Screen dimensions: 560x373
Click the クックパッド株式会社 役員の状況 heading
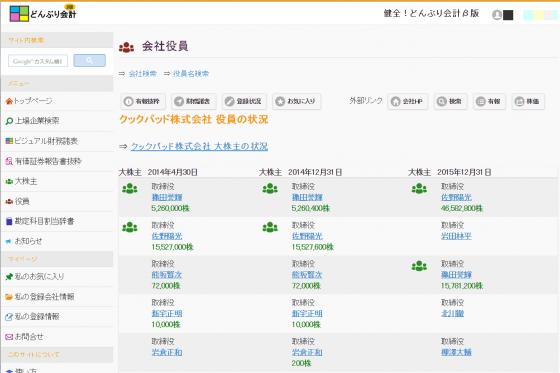click(194, 119)
